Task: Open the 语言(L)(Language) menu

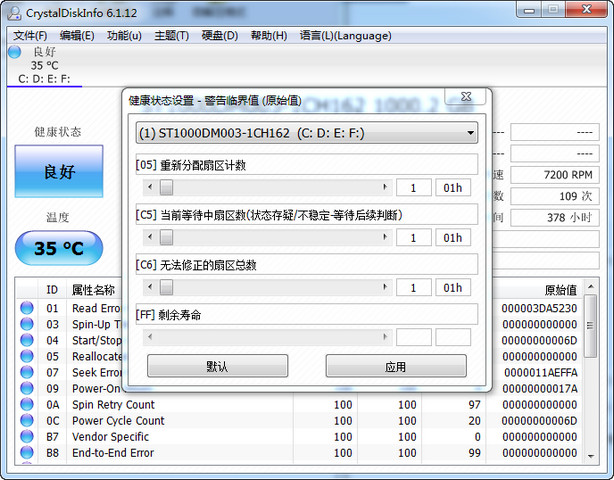Action: [x=345, y=36]
